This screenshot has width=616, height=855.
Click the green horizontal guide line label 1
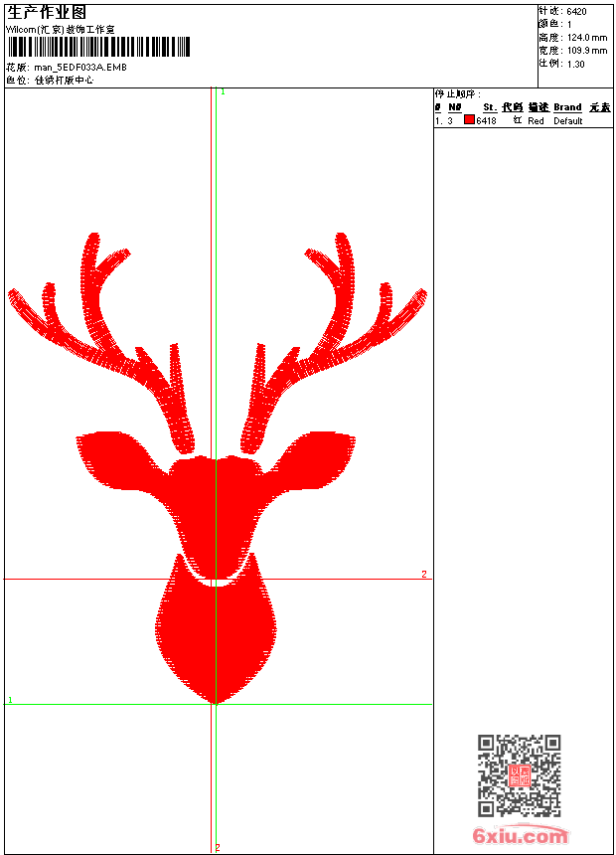[11, 701]
